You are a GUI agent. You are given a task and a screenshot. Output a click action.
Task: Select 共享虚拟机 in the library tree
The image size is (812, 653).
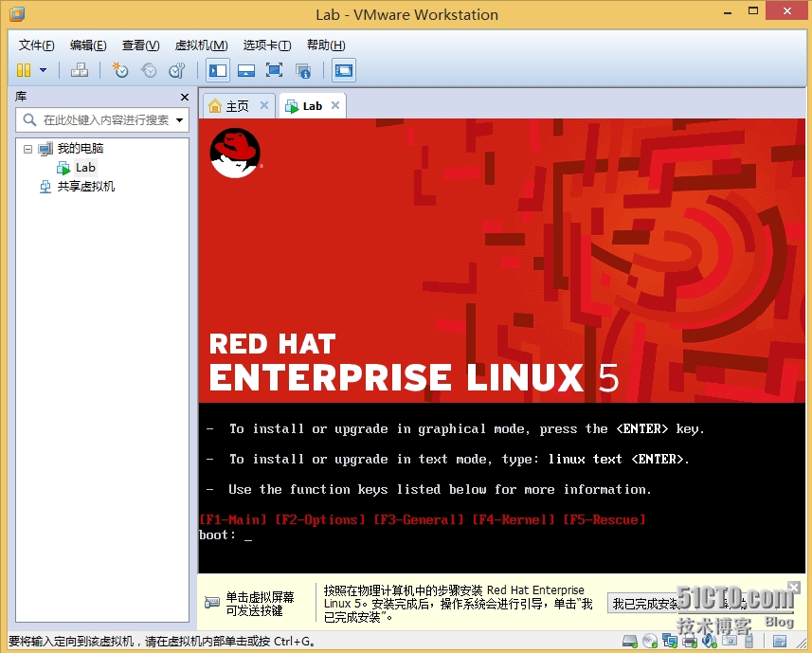(86, 187)
